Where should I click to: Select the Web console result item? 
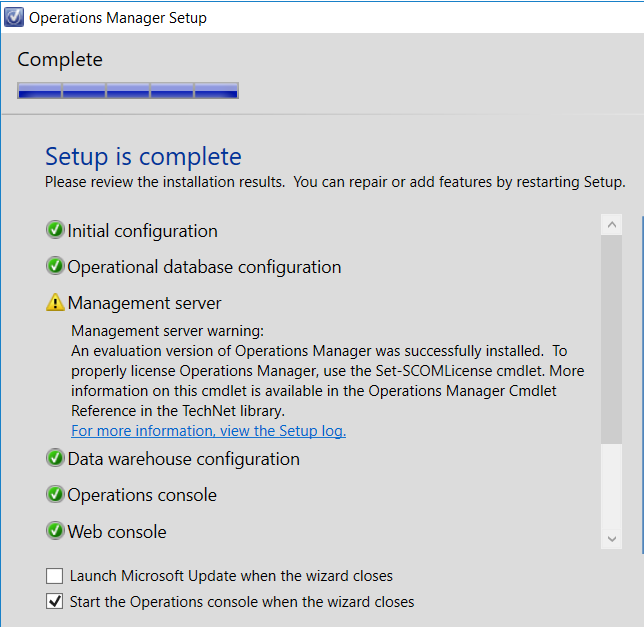point(117,532)
